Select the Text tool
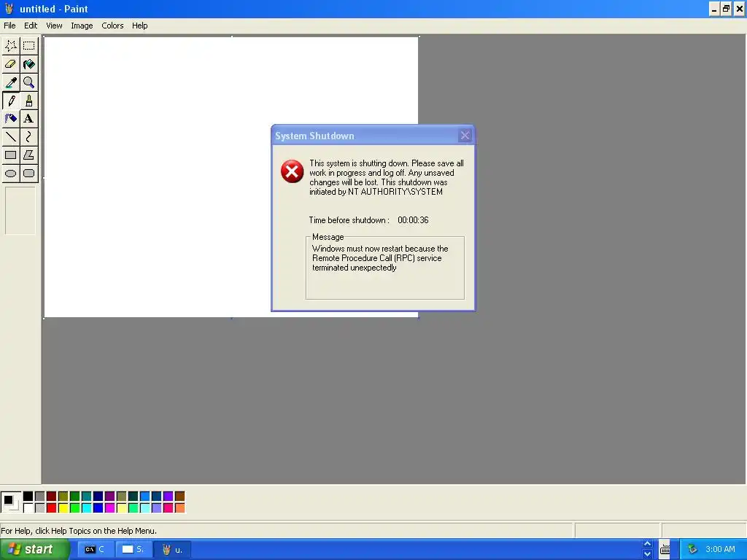The width and height of the screenshot is (747, 560). click(x=29, y=119)
